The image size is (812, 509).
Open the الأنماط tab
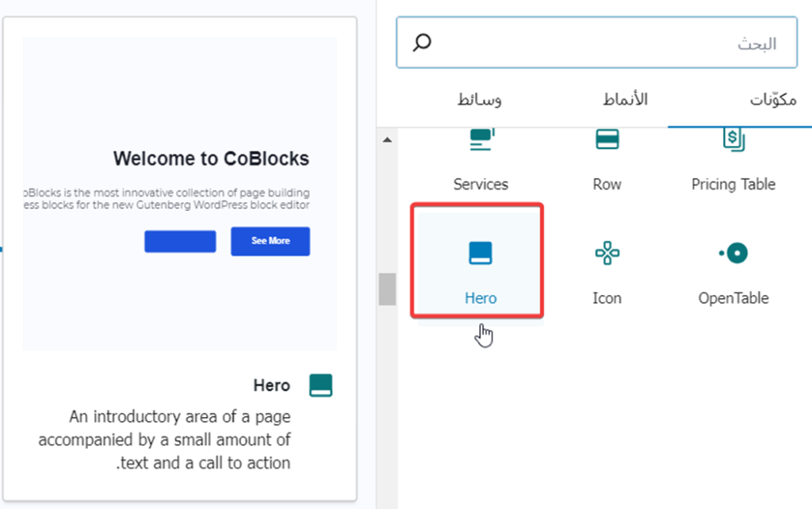[x=624, y=100]
